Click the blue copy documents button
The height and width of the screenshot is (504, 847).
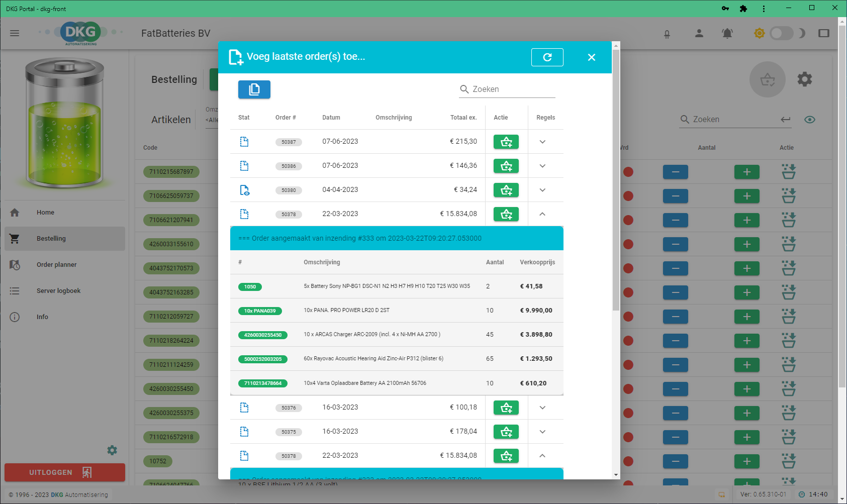tap(254, 89)
